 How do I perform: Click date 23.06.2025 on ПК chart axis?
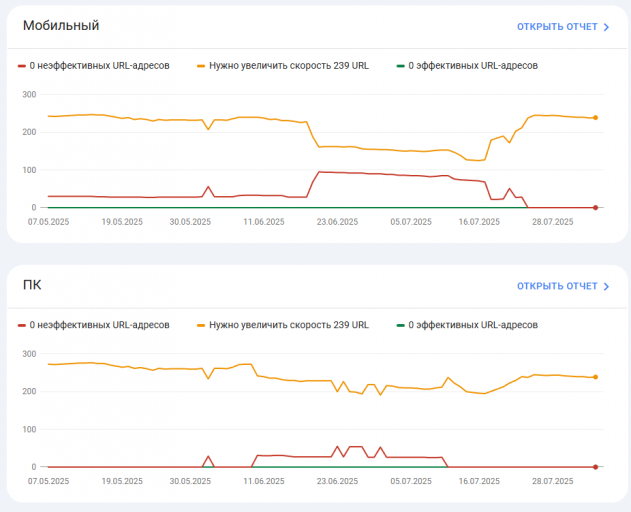point(337,481)
